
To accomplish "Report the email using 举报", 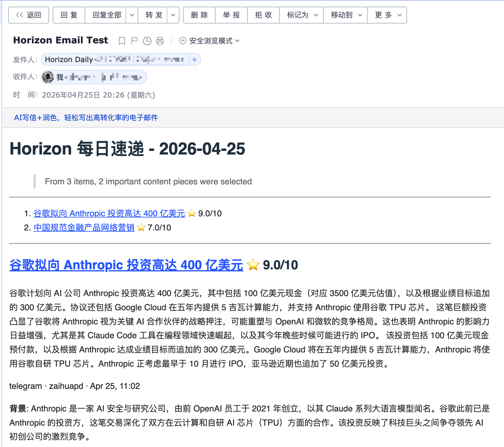I will 231,15.
